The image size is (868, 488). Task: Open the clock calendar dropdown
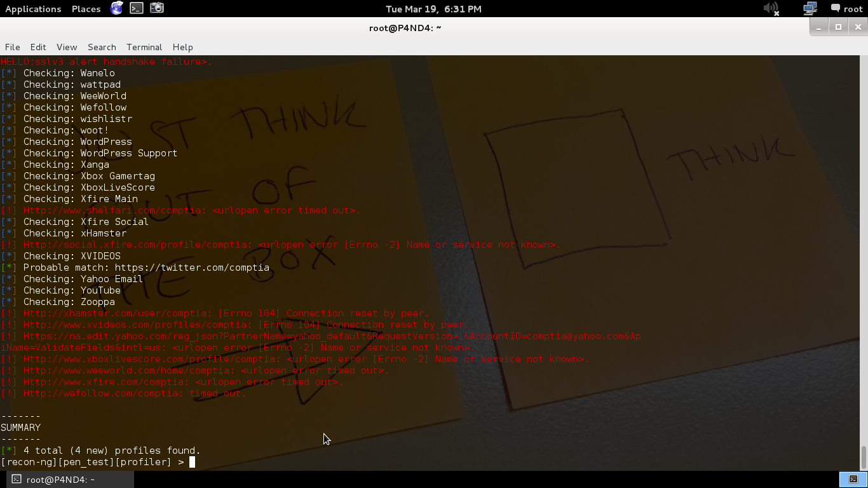coord(433,9)
